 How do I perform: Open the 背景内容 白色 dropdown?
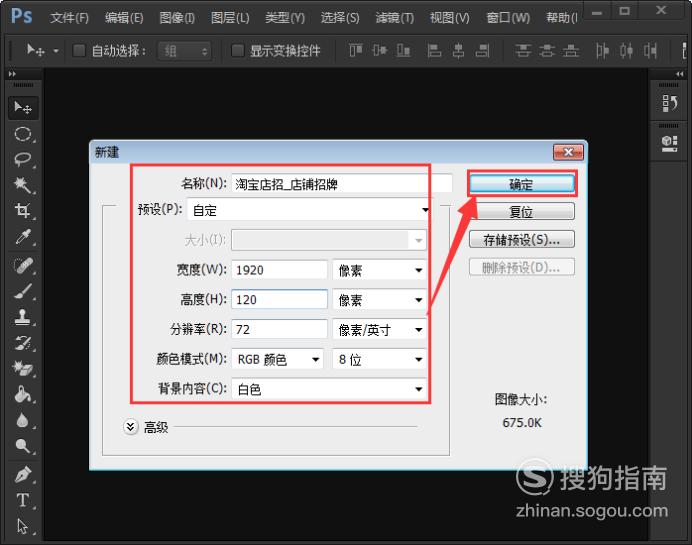[x=329, y=389]
